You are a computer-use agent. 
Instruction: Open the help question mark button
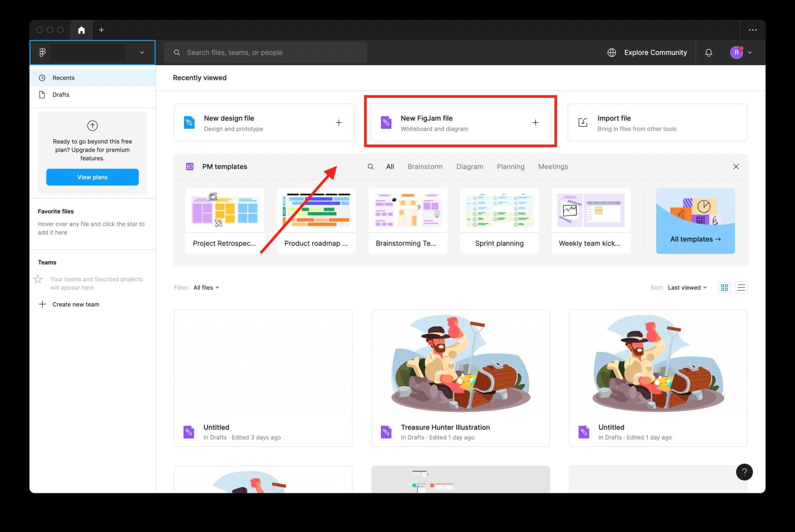744,471
